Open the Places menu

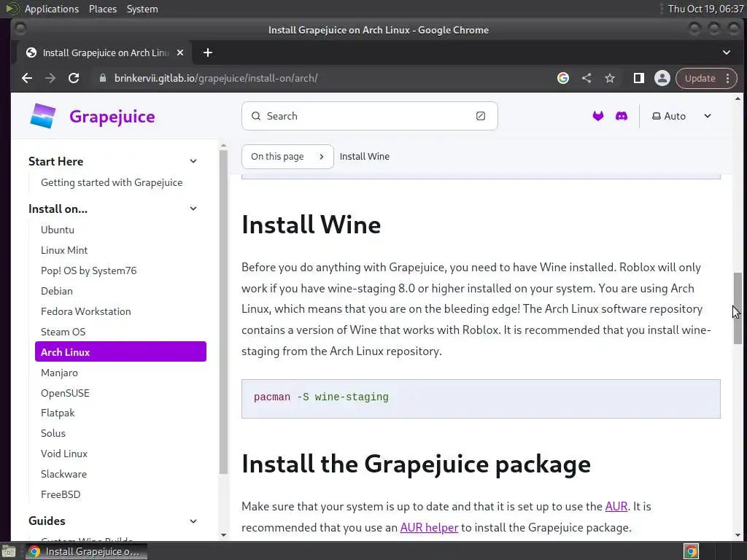click(102, 9)
